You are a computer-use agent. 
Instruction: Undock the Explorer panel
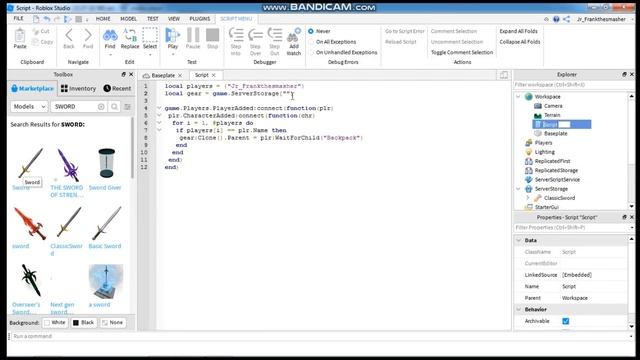click(x=624, y=74)
